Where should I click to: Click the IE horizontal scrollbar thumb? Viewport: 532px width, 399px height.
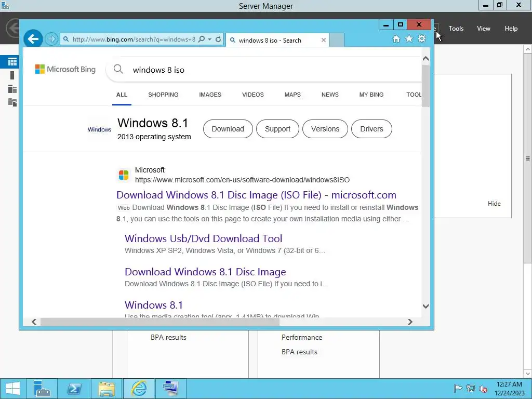click(160, 322)
